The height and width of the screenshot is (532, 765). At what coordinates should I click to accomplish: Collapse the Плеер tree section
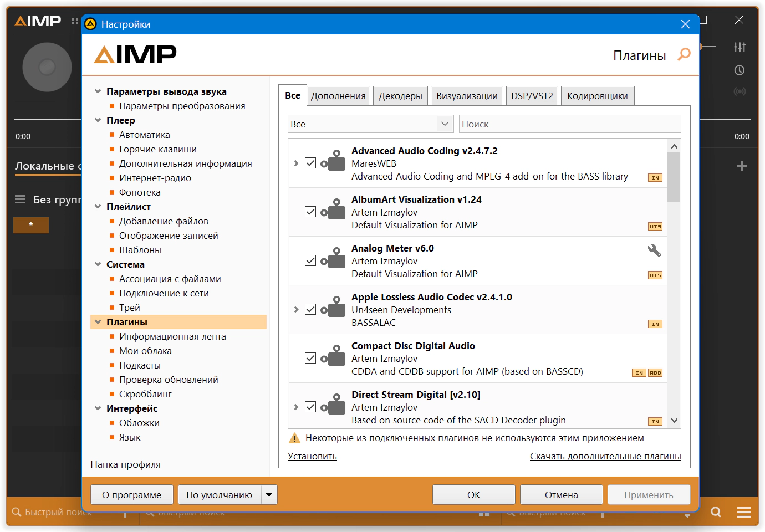pos(98,120)
